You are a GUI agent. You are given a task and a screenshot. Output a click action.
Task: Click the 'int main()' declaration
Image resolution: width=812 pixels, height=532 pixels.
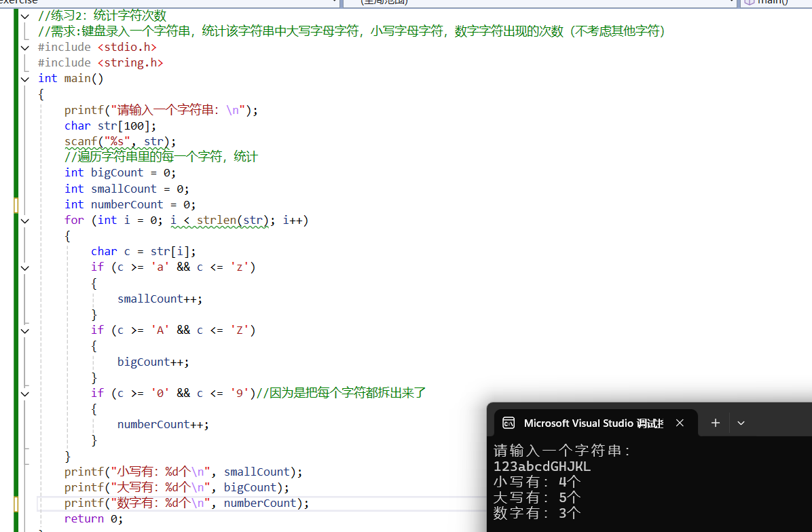point(71,79)
